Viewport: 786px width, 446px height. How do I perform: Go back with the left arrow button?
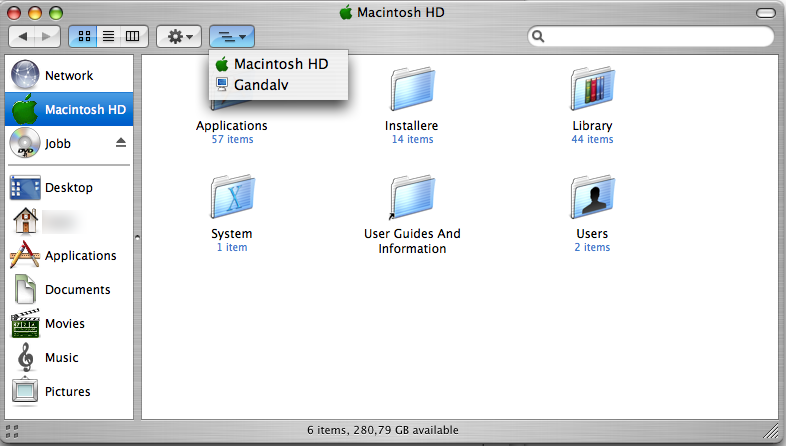click(22, 36)
